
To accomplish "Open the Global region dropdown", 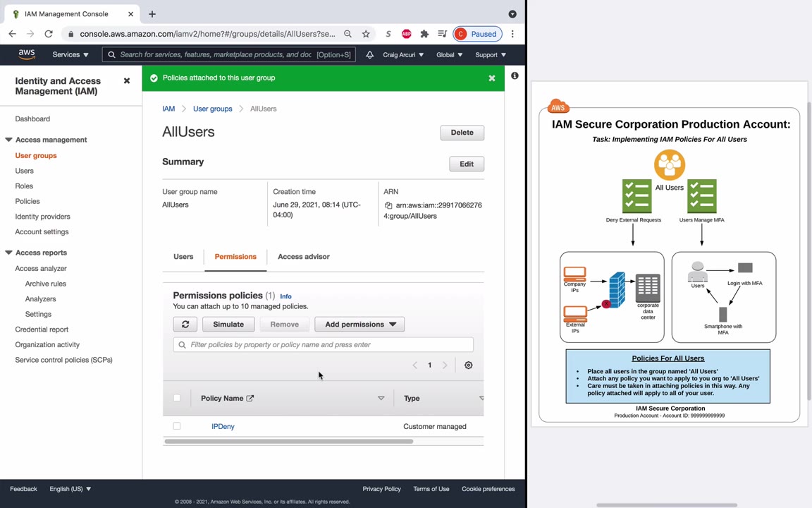I will pyautogui.click(x=450, y=54).
